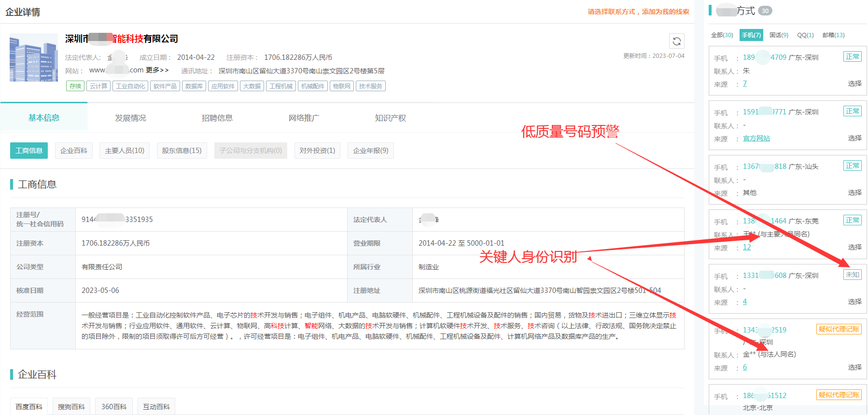This screenshot has width=868, height=415.
Task: Open the 官方网站 source link
Action: pyautogui.click(x=756, y=138)
